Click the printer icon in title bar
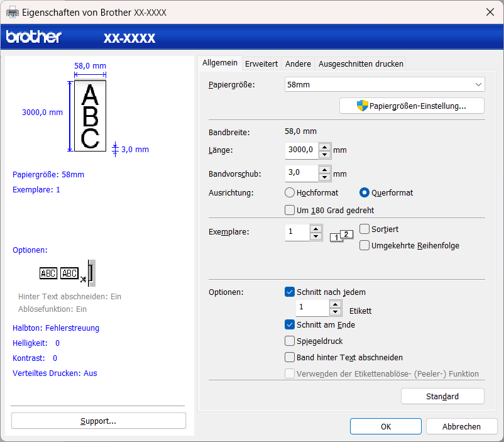This screenshot has width=504, height=442. point(13,12)
